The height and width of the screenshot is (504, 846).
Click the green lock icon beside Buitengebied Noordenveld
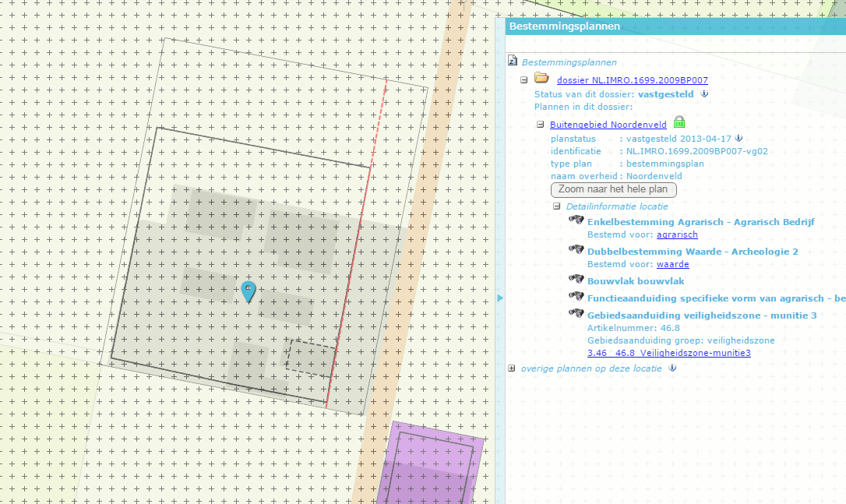[679, 122]
